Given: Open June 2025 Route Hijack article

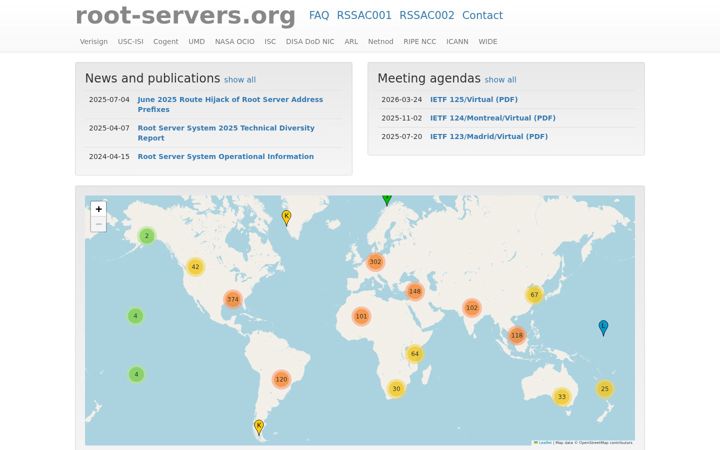Looking at the screenshot, I should coord(230,104).
